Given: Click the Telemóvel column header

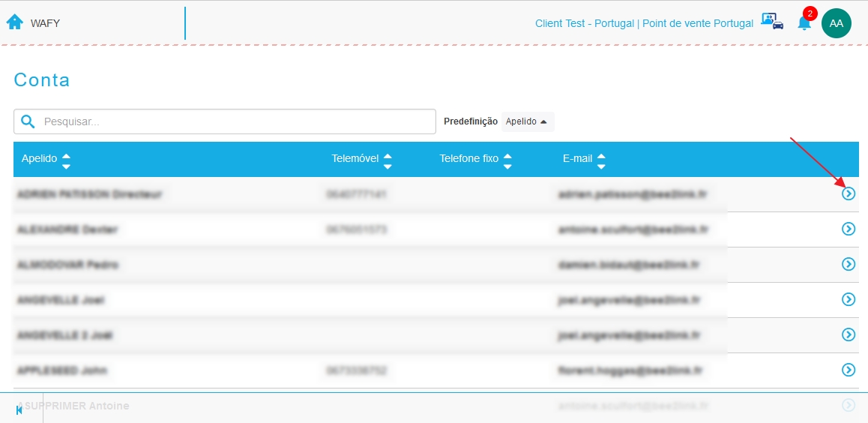Looking at the screenshot, I should [355, 159].
